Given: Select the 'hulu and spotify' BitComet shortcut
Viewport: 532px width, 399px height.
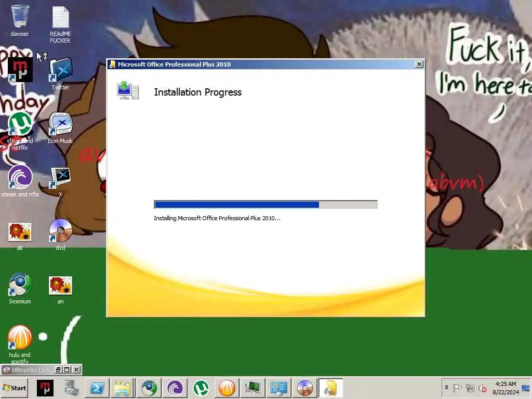Looking at the screenshot, I should point(20,344).
